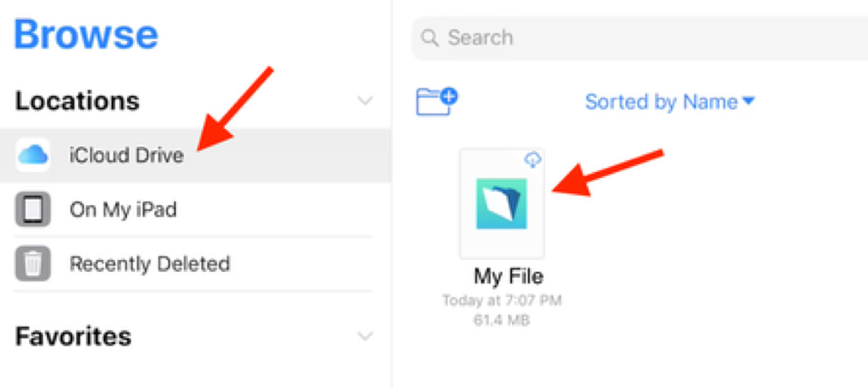This screenshot has height=389, width=868.
Task: Collapse the Favorites section chevron
Action: point(365,336)
